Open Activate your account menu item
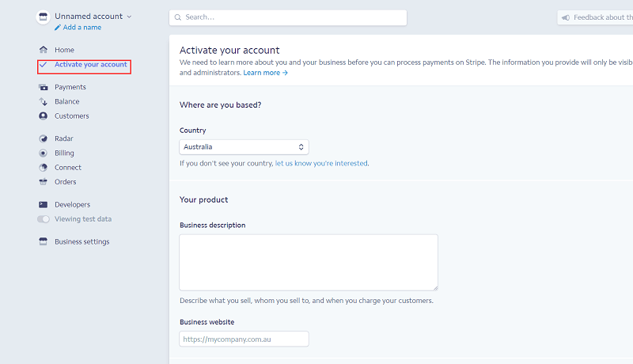This screenshot has width=633, height=364. click(90, 65)
